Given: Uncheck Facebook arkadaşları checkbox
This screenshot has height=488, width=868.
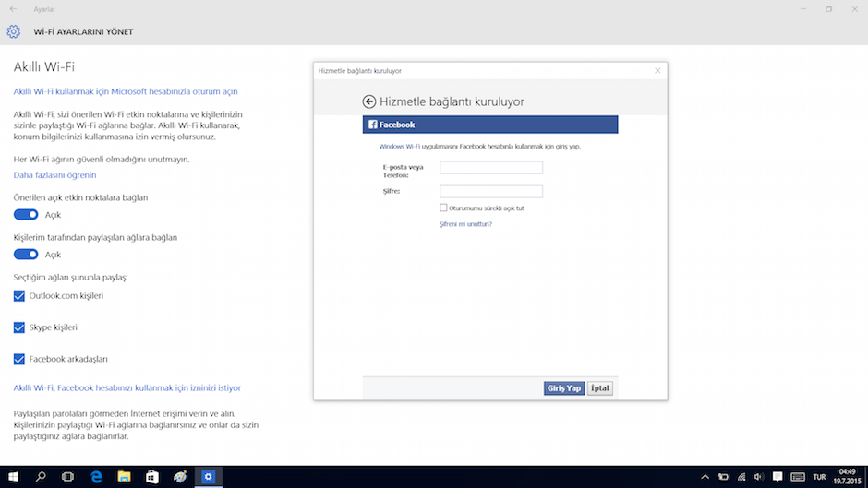Looking at the screenshot, I should pos(18,359).
